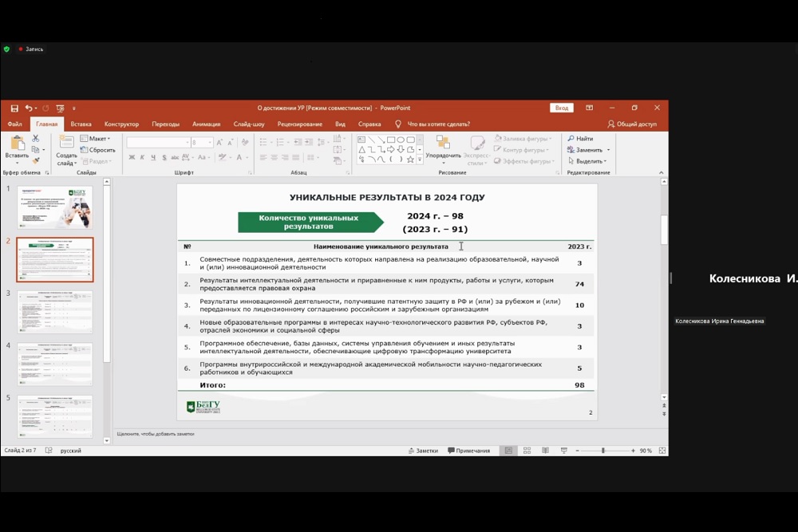The width and height of the screenshot is (798, 532).
Task: Start slideshow from the quick access toolbar
Action: point(60,108)
